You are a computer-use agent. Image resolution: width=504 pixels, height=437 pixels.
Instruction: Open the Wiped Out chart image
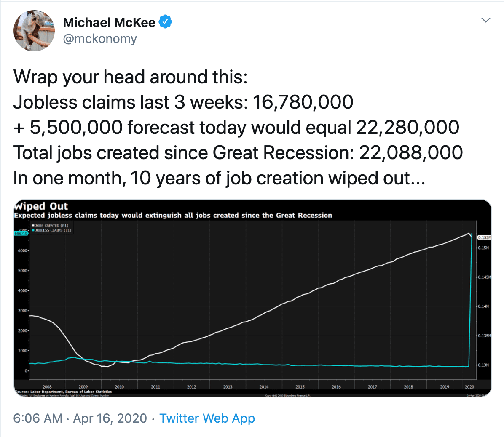click(x=253, y=298)
